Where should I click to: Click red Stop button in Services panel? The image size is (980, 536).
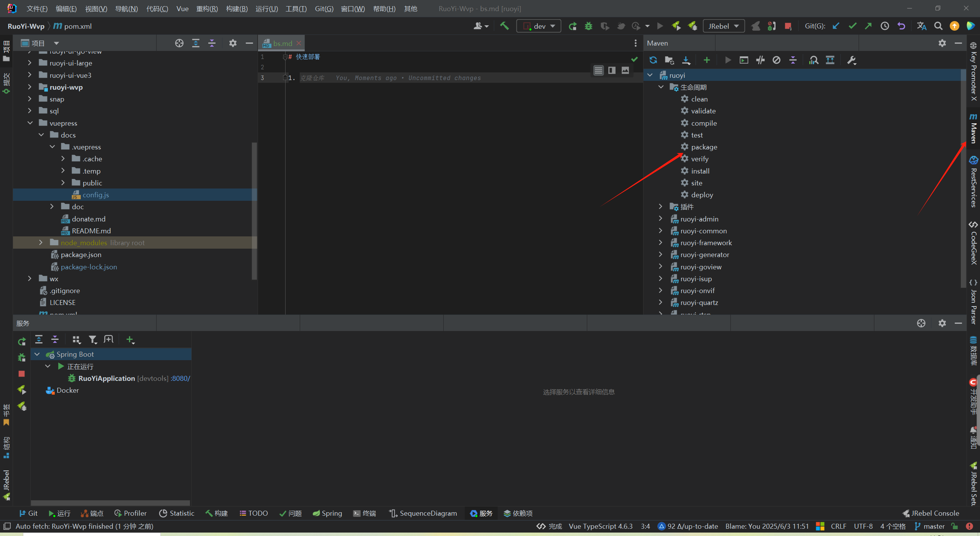coord(21,374)
